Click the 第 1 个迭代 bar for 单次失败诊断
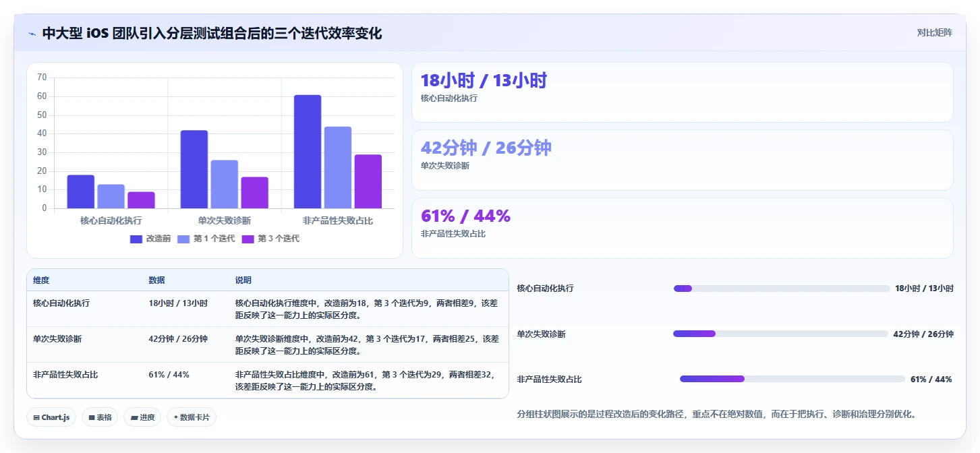The height and width of the screenshot is (453, 980). 225,184
